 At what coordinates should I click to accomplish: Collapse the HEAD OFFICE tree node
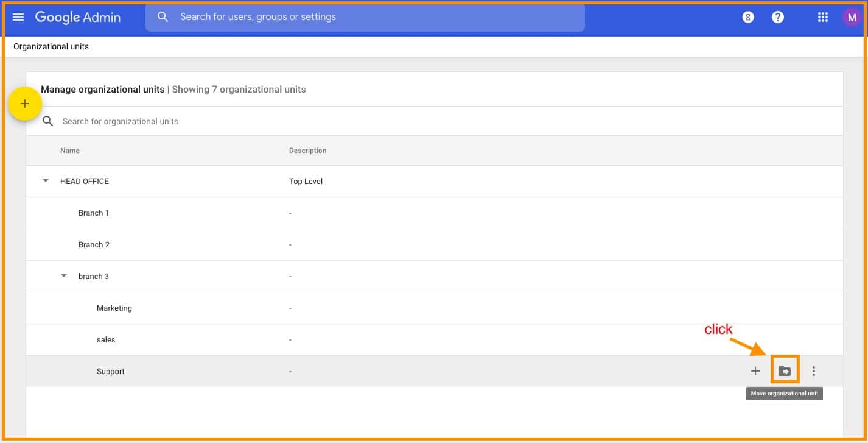(x=45, y=181)
